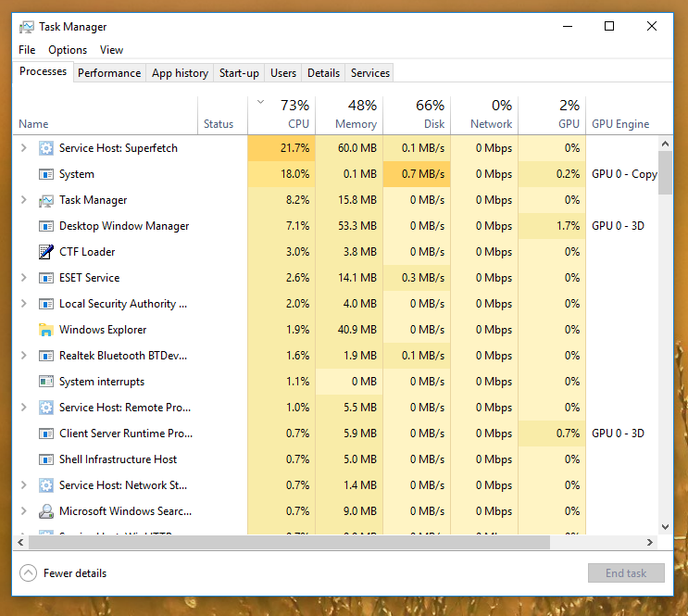Switch to the Start-up tab
688x616 pixels.
coord(239,73)
